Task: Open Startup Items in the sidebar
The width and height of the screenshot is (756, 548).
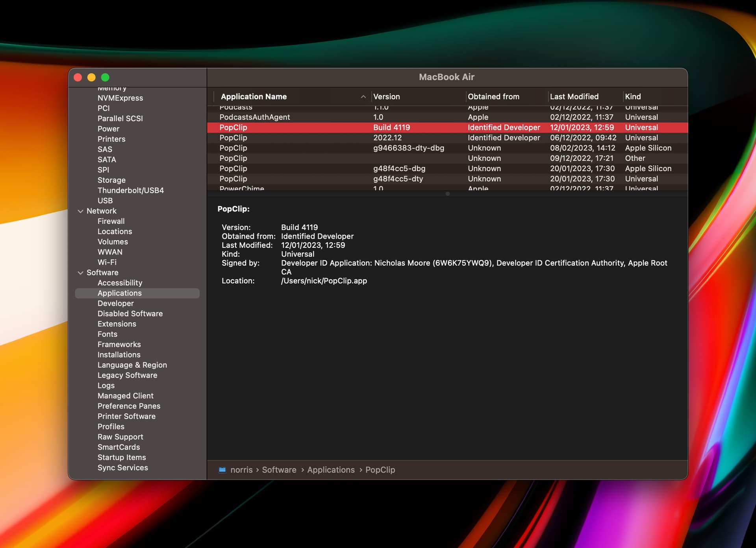Action: click(122, 457)
